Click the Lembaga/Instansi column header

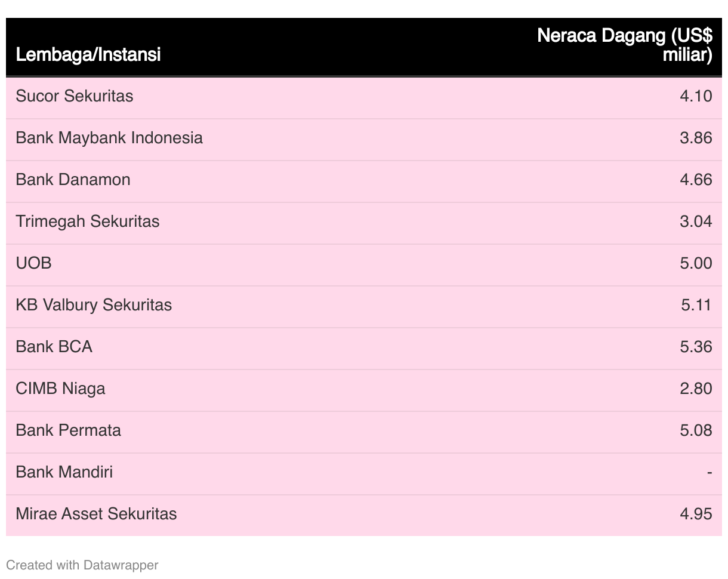pos(88,55)
